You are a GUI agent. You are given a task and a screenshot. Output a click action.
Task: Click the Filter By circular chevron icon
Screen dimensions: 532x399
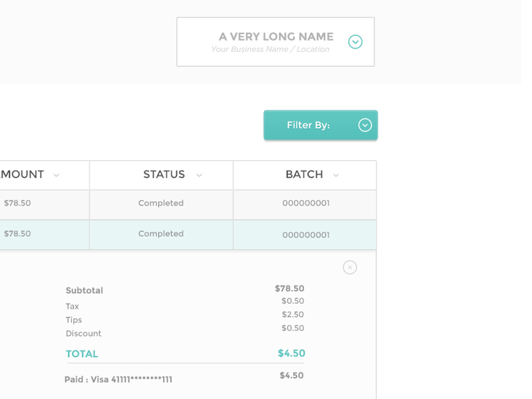click(365, 125)
